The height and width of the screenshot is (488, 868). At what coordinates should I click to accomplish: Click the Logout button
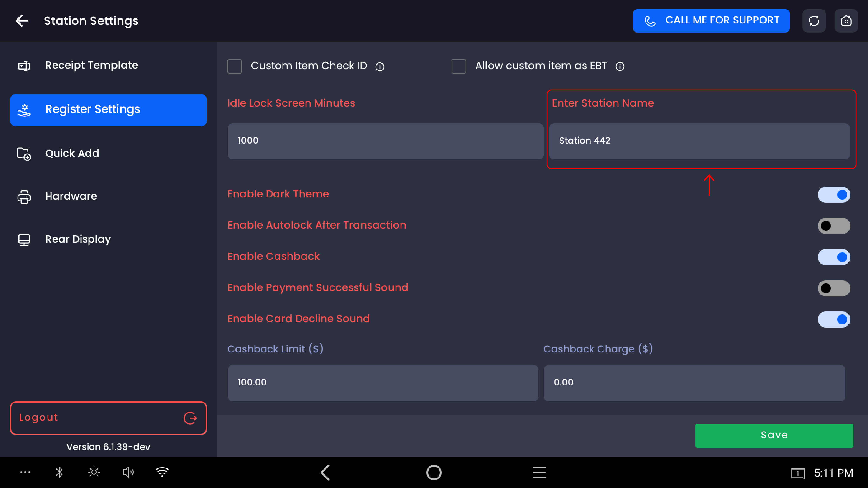tap(108, 418)
